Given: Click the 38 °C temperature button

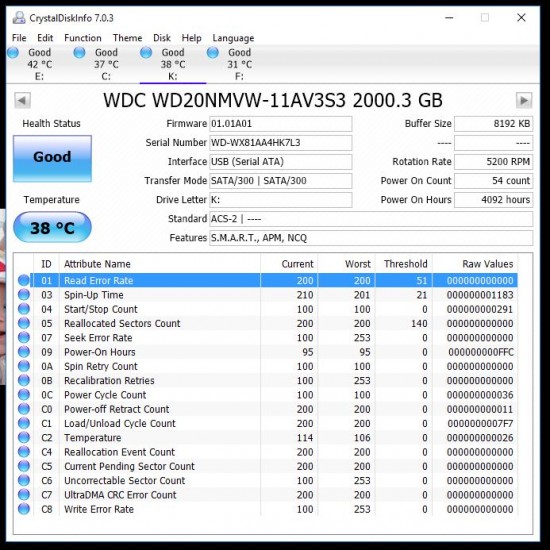Looking at the screenshot, I should [x=52, y=227].
